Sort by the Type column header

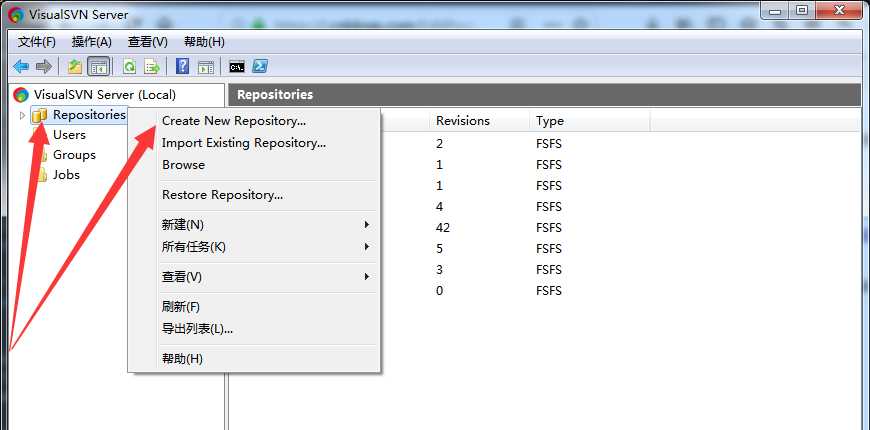pyautogui.click(x=589, y=120)
